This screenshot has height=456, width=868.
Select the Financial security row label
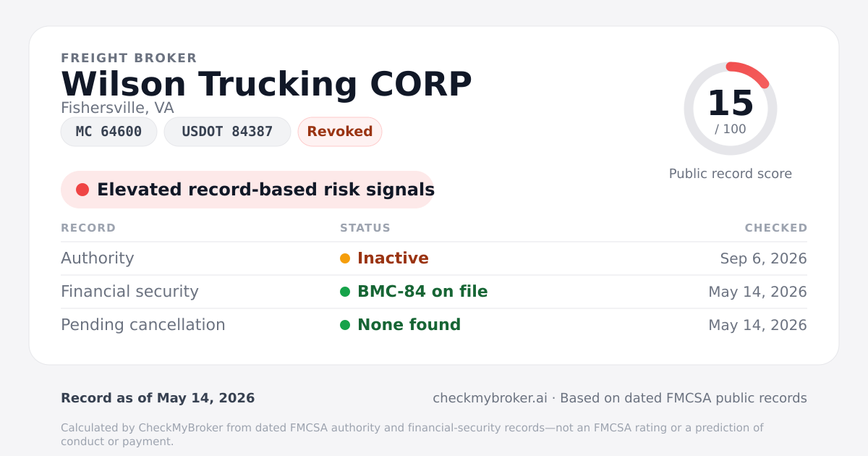(129, 292)
